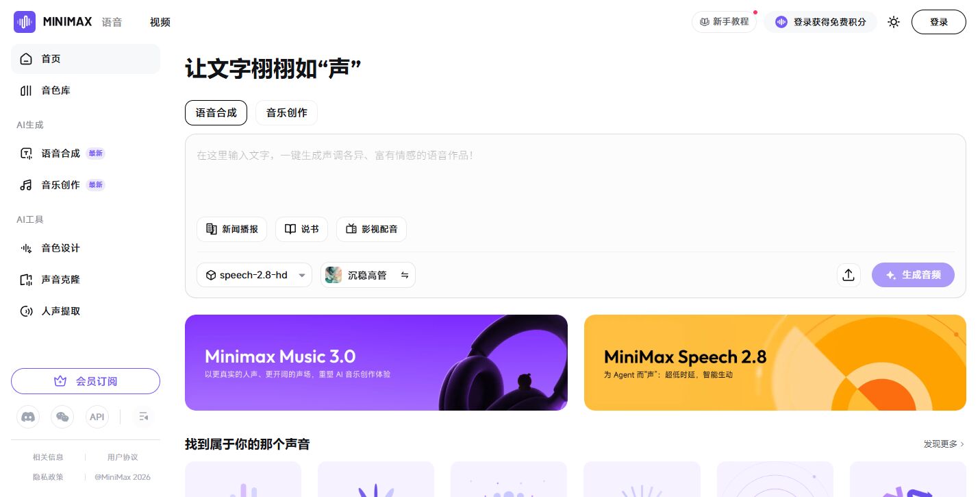This screenshot has height=497, width=980.
Task: Swap voice using 沉稳高管 selector
Action: pos(368,275)
